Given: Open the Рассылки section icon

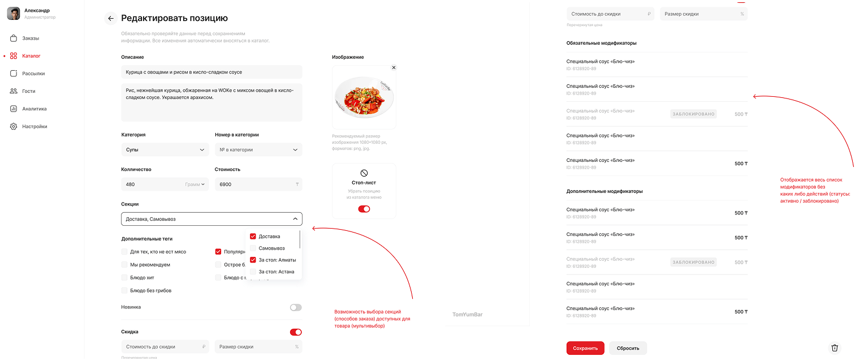Looking at the screenshot, I should click(x=14, y=74).
